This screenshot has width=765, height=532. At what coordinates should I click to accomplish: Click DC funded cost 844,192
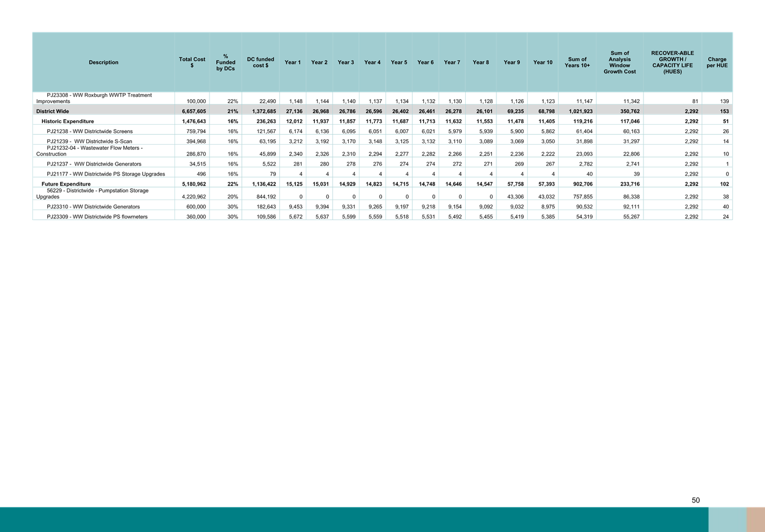click(x=265, y=197)
